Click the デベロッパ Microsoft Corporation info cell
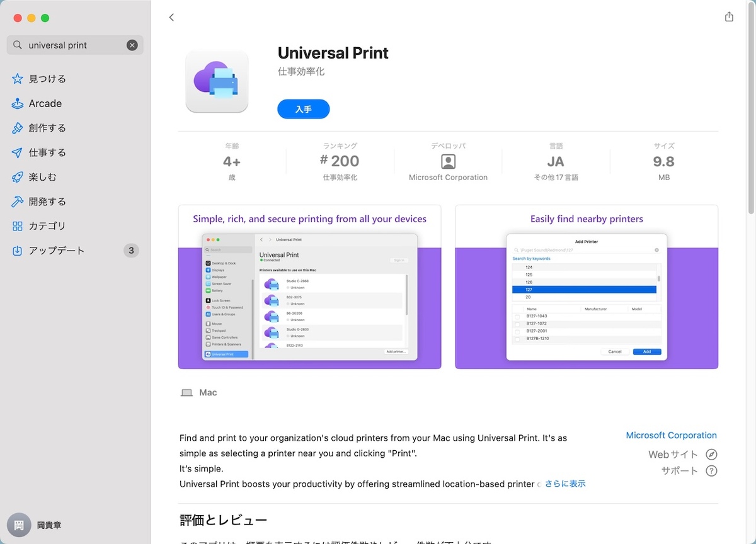756x544 pixels. [448, 162]
